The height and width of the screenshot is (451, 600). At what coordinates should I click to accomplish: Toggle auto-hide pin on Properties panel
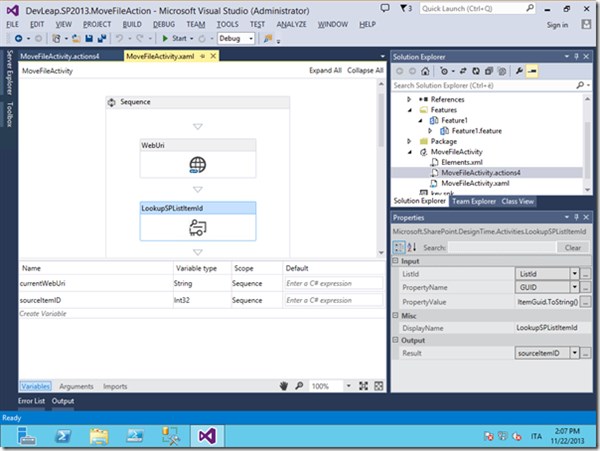[576, 217]
